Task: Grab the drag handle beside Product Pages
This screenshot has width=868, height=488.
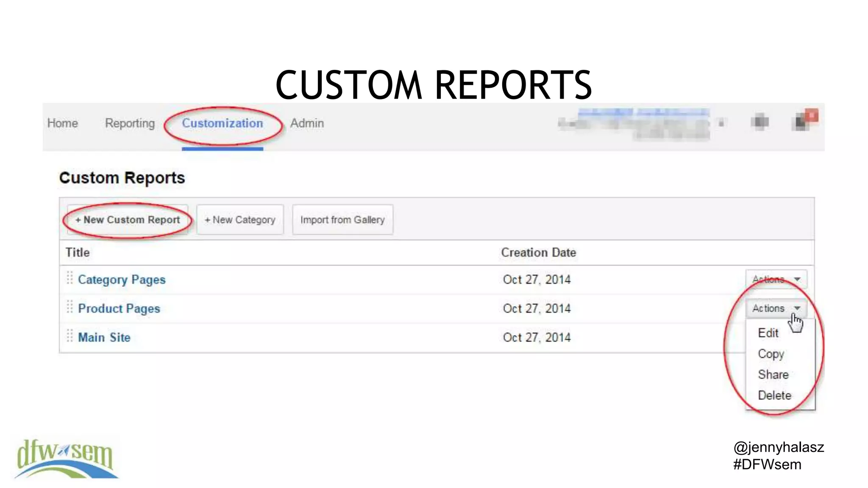Action: coord(70,307)
